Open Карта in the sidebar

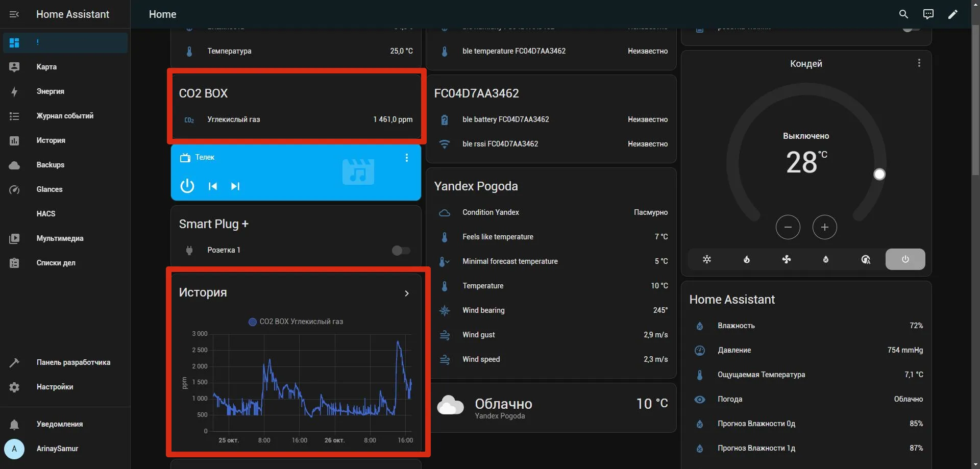[65, 67]
